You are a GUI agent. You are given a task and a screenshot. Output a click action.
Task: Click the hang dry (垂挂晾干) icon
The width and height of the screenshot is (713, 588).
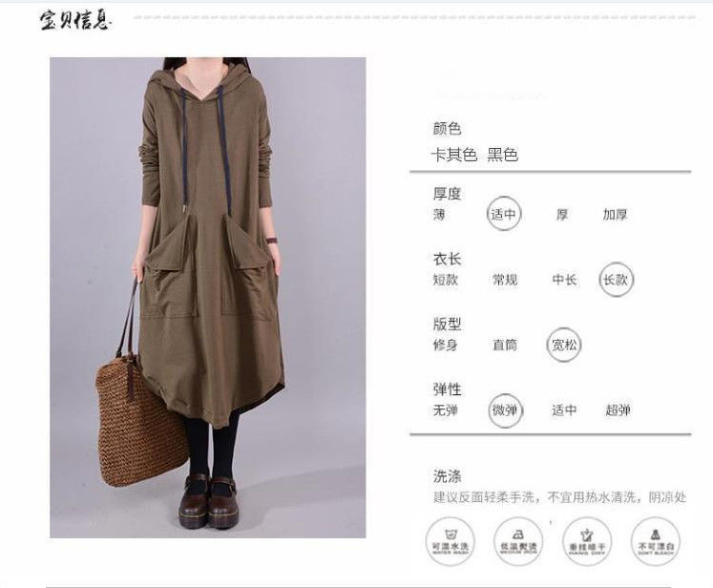pos(587,541)
